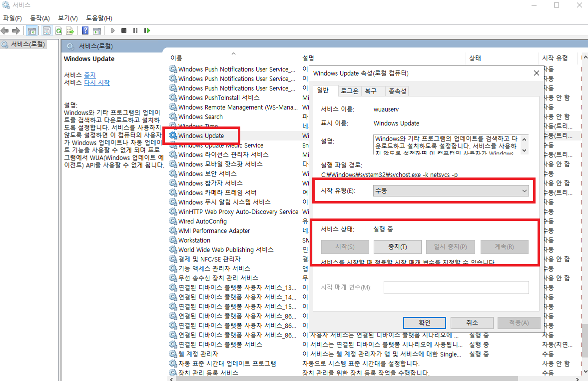Click services list vertical scrollbar down arrow
The width and height of the screenshot is (588, 381).
pyautogui.click(x=585, y=371)
